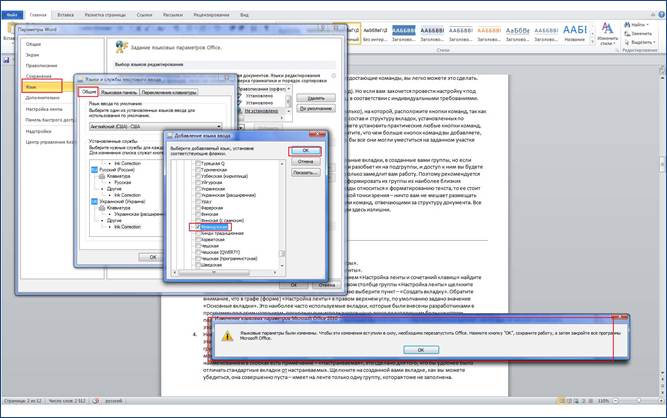Apply the blue highlighted Заголовок style thumbnail
This screenshot has height=418, width=667.
click(x=403, y=34)
